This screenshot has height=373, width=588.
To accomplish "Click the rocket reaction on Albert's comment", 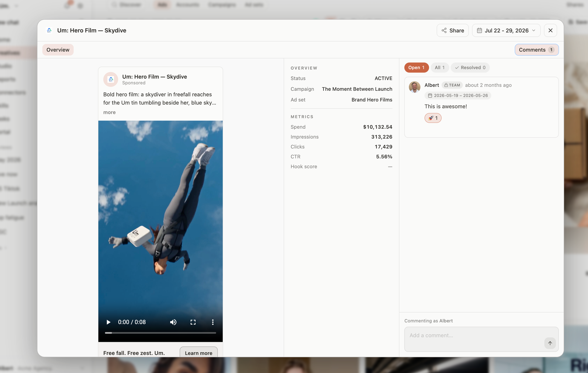I will (433, 118).
